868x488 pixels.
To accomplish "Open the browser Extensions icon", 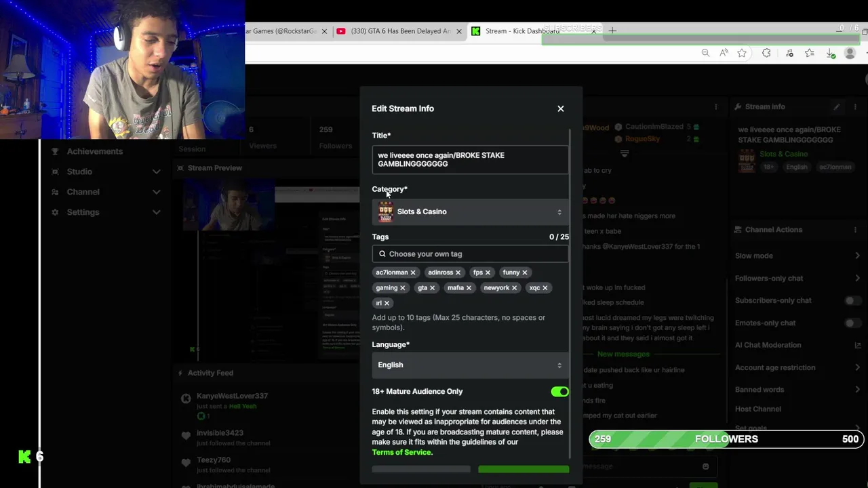I will 766,53.
